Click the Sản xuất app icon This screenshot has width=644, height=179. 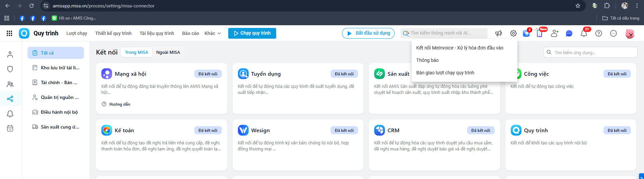[x=380, y=74]
